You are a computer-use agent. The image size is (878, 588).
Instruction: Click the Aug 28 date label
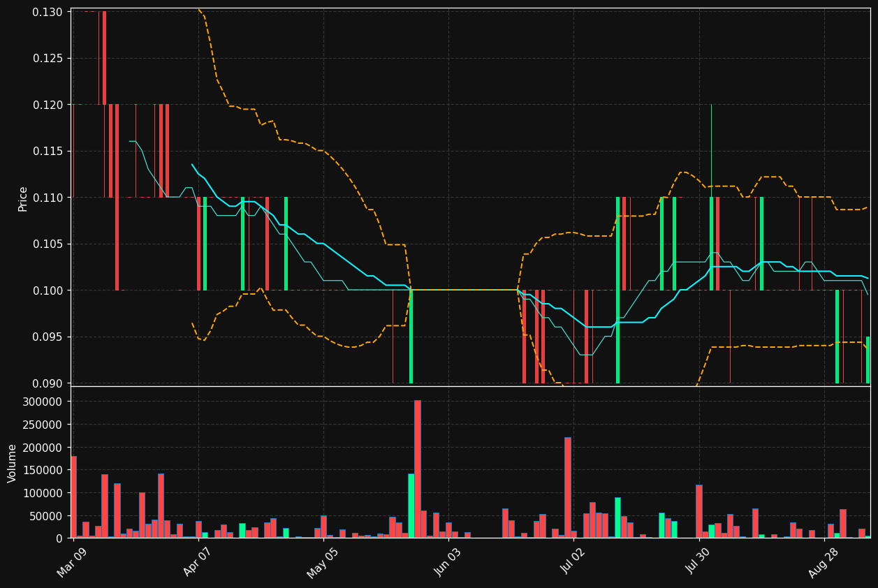tap(824, 563)
